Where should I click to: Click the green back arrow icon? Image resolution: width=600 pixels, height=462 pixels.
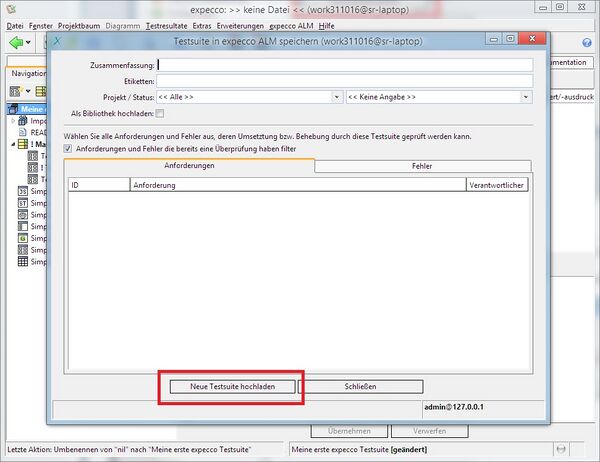pyautogui.click(x=17, y=44)
